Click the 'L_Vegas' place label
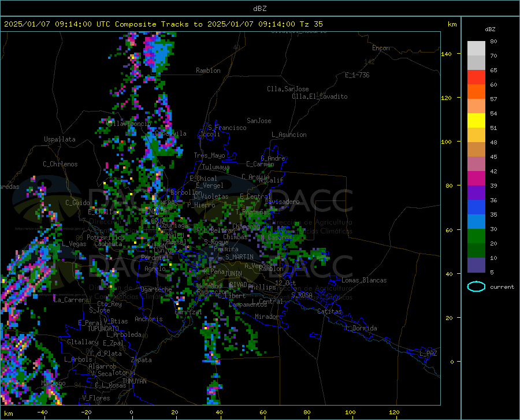Image resolution: width=520 pixels, height=420 pixels. tap(74, 244)
